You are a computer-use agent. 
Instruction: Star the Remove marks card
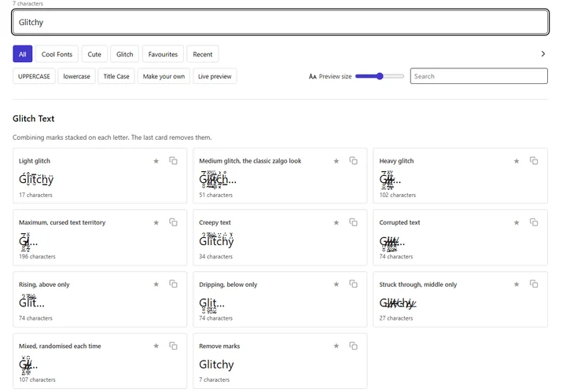336,346
